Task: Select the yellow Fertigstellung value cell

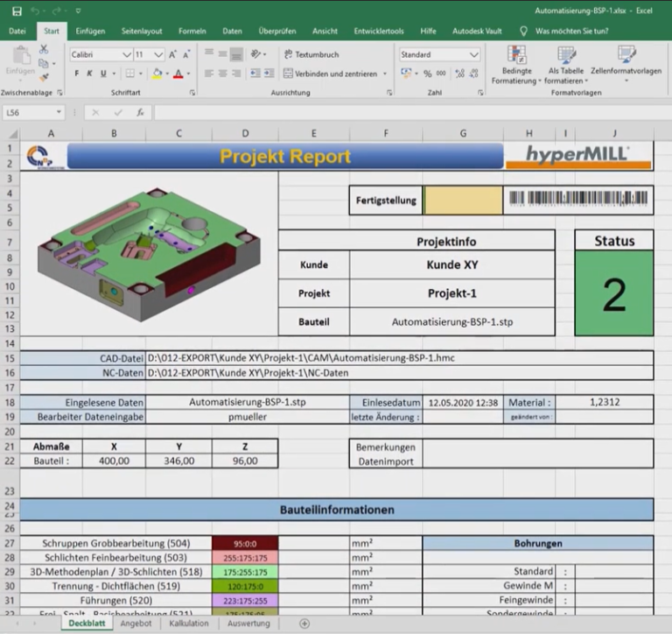Action: pos(463,200)
